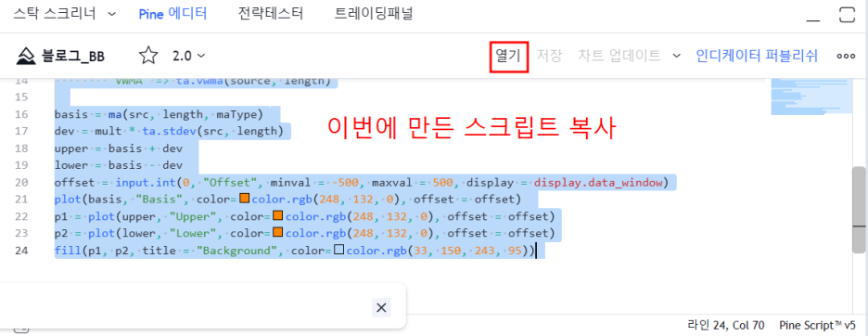
Task: Open the 트레이딩패널 tab
Action: [374, 14]
